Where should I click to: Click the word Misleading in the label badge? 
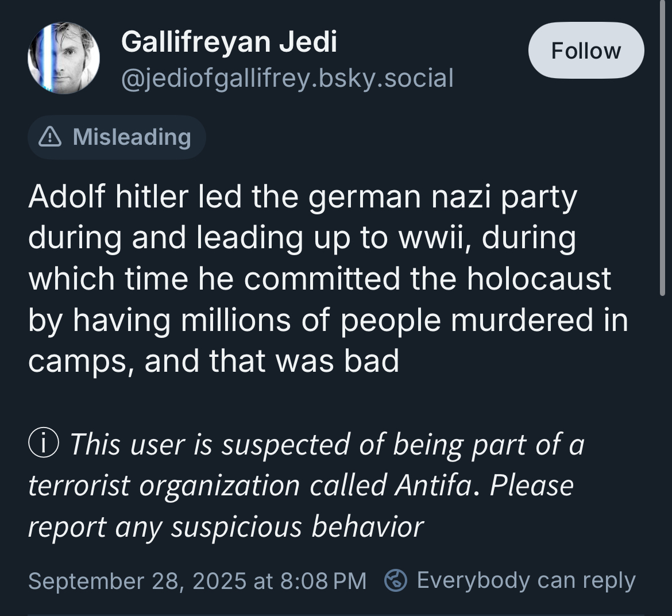click(132, 137)
